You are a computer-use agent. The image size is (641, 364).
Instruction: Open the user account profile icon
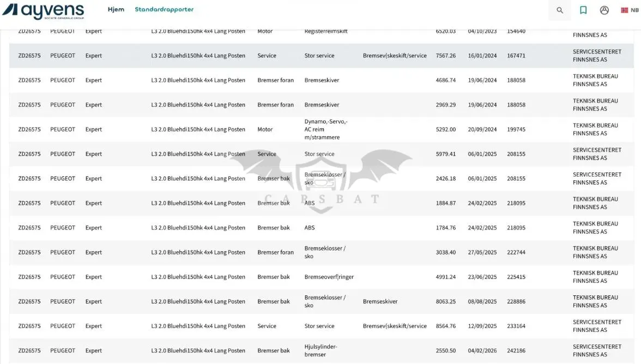(x=604, y=10)
